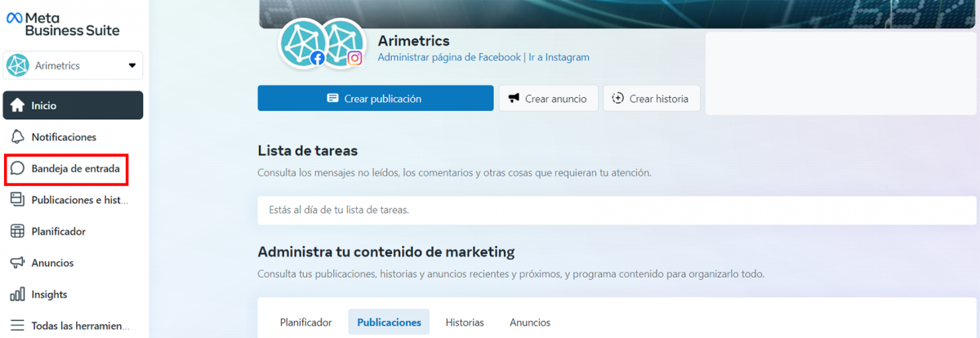Screen dimensions: 980x338
Task: Switch to the Planificador content tab
Action: [306, 322]
